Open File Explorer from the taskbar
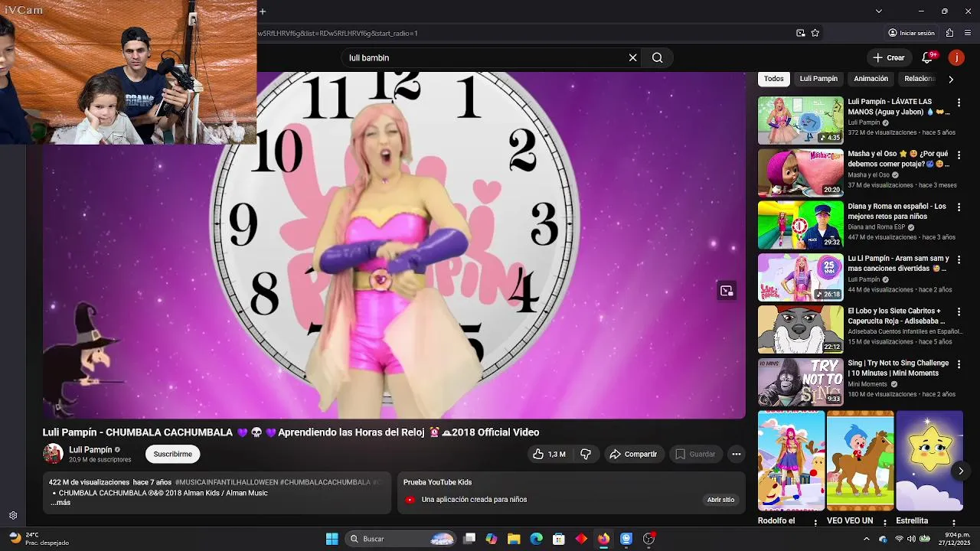 [x=514, y=539]
